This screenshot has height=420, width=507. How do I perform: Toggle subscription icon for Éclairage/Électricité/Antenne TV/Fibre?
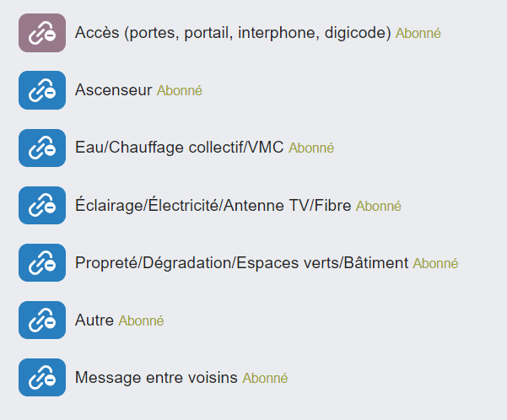(x=42, y=205)
